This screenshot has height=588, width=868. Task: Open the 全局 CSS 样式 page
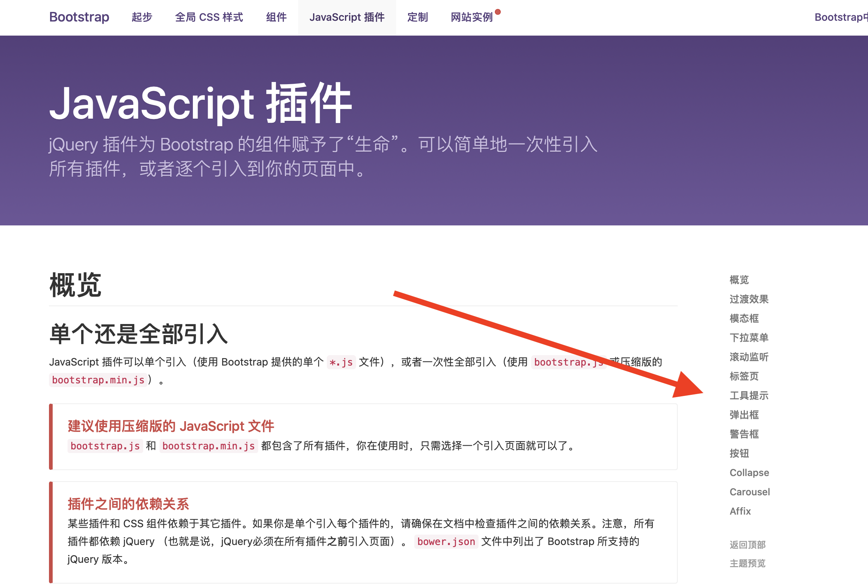(x=209, y=17)
